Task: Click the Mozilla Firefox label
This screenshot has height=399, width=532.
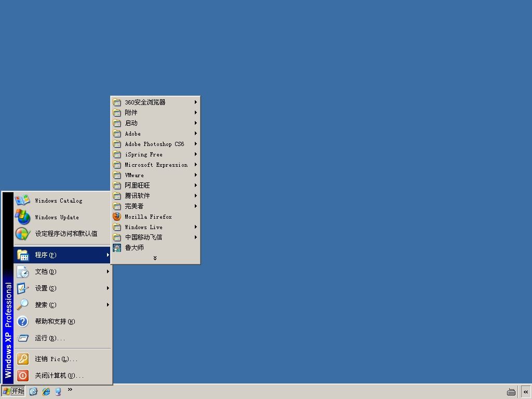Action: click(x=148, y=217)
